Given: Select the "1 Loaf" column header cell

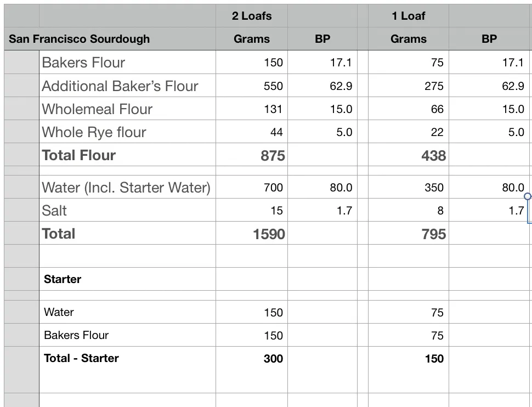Looking at the screenshot, I should 408,16.
